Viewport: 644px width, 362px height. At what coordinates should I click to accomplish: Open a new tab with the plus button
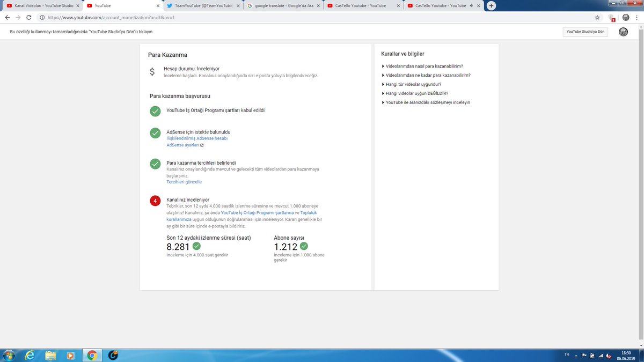(491, 5)
